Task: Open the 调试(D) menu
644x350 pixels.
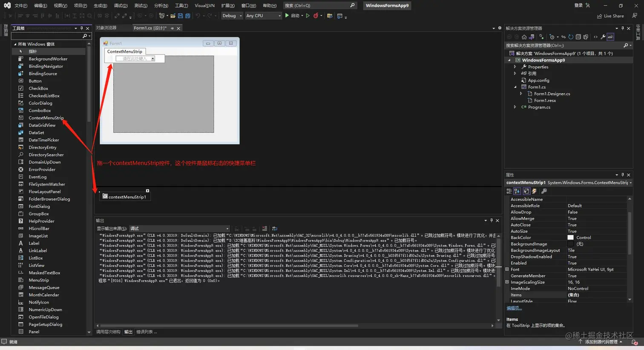Action: click(x=121, y=6)
